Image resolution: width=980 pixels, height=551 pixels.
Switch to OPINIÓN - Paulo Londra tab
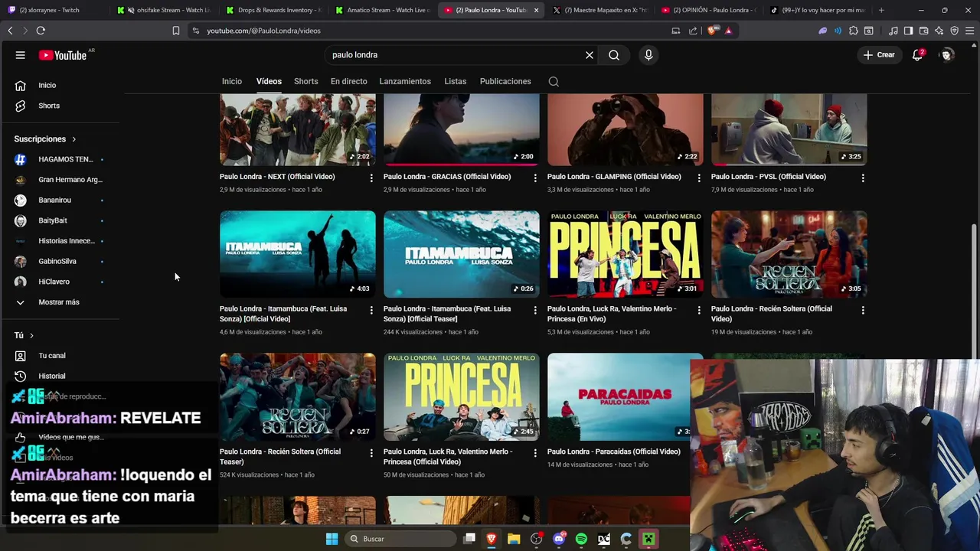coord(708,10)
